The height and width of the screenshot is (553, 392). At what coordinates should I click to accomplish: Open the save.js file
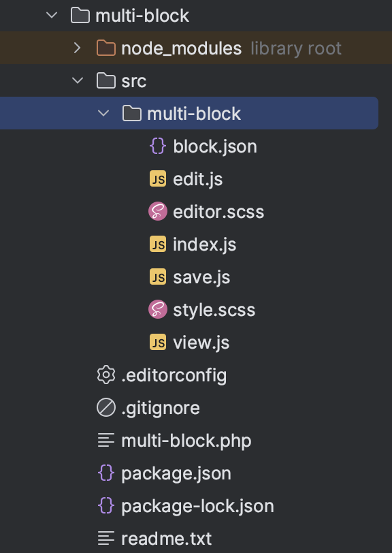click(x=201, y=277)
